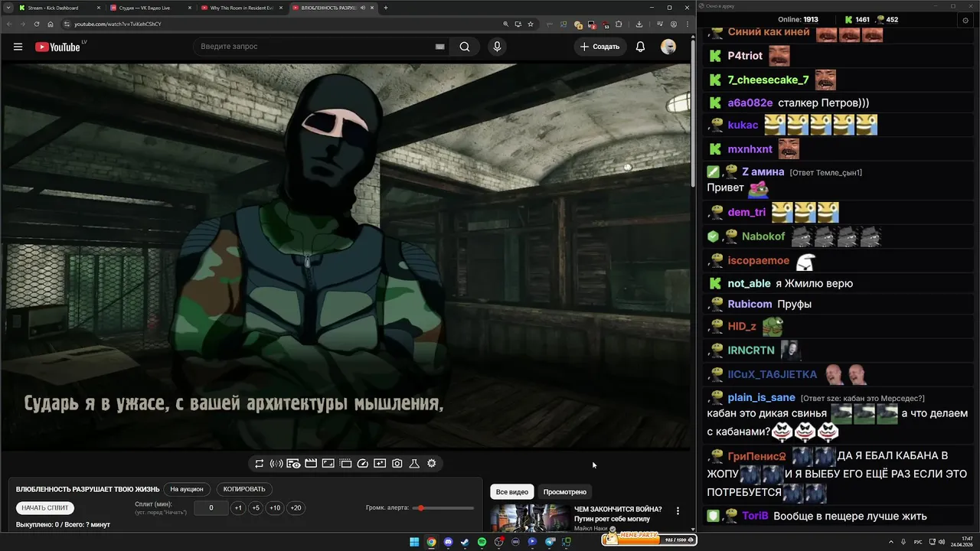
Task: Click the На аукцион button
Action: 187,489
